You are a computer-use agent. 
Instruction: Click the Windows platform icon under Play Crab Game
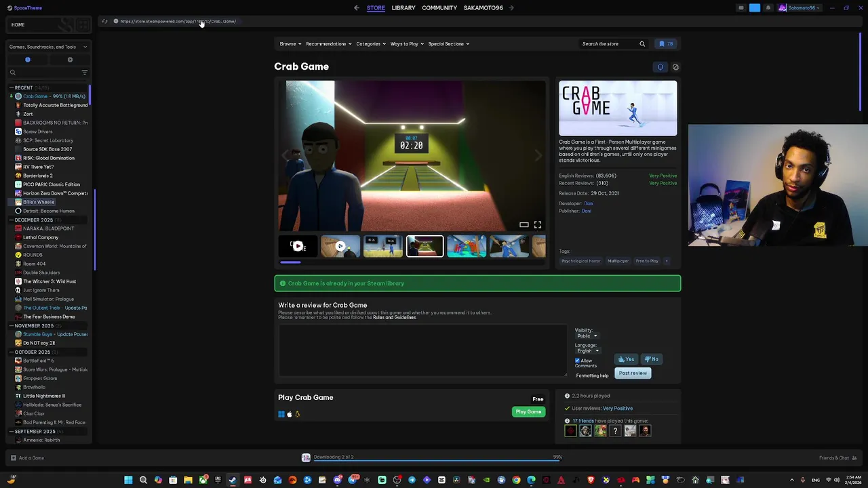(281, 414)
